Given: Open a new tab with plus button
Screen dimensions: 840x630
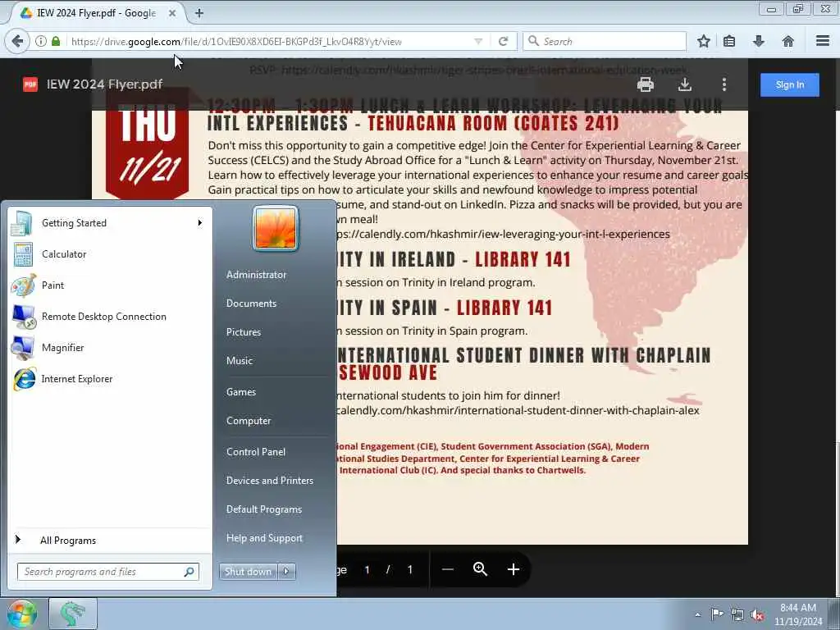Looking at the screenshot, I should tap(199, 13).
